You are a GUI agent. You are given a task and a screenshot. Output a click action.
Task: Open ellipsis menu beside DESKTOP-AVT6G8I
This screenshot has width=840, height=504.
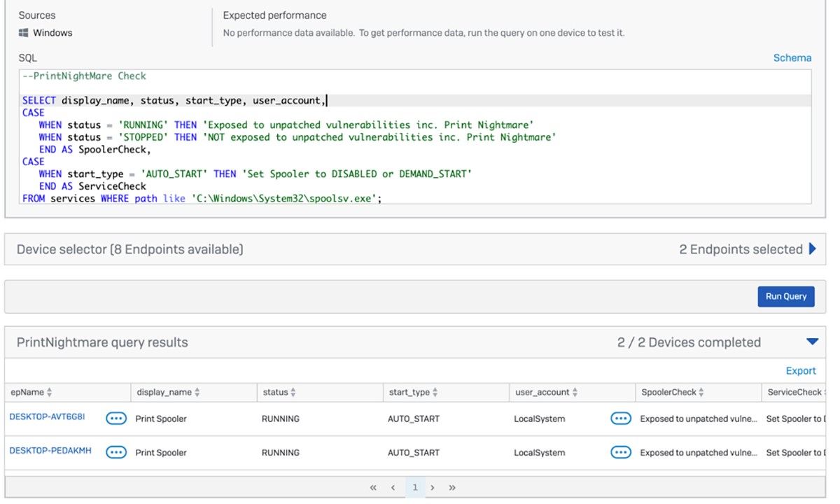pyautogui.click(x=116, y=419)
